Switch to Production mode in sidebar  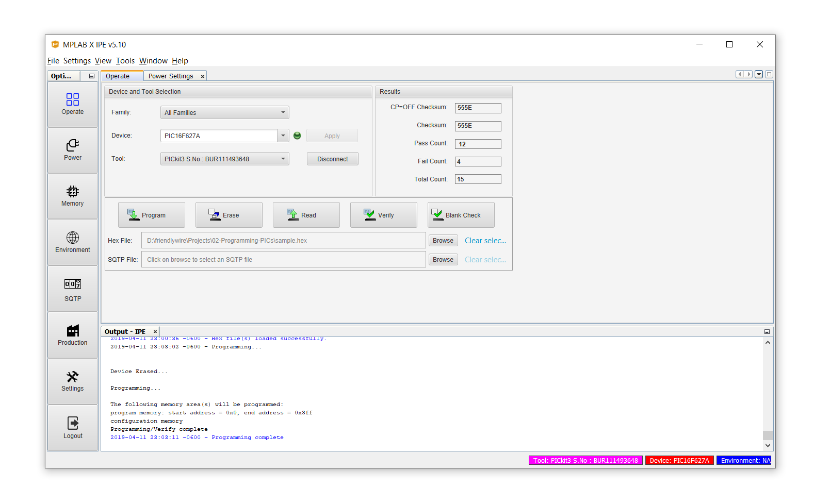coord(72,335)
